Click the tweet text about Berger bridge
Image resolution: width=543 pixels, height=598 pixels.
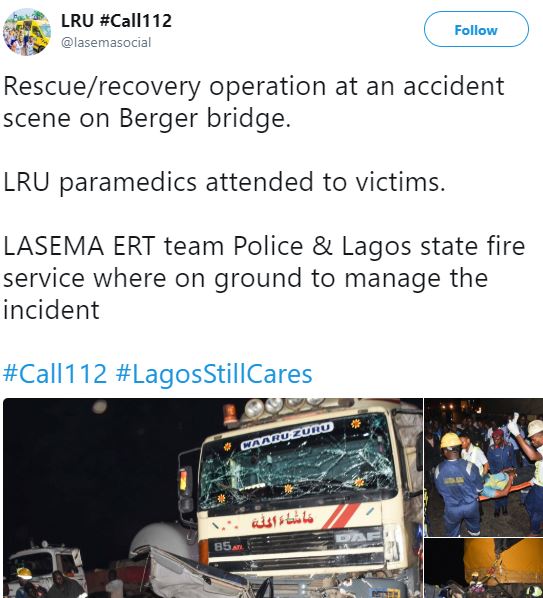254,101
